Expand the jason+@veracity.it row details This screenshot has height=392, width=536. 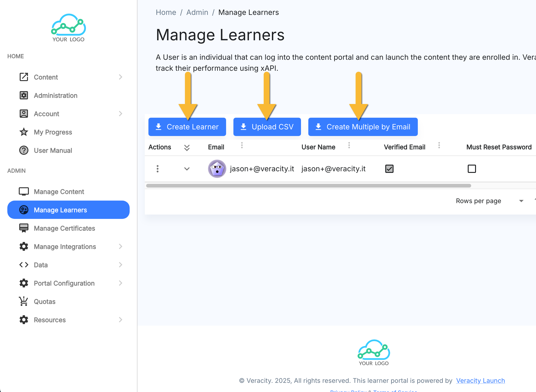click(187, 169)
